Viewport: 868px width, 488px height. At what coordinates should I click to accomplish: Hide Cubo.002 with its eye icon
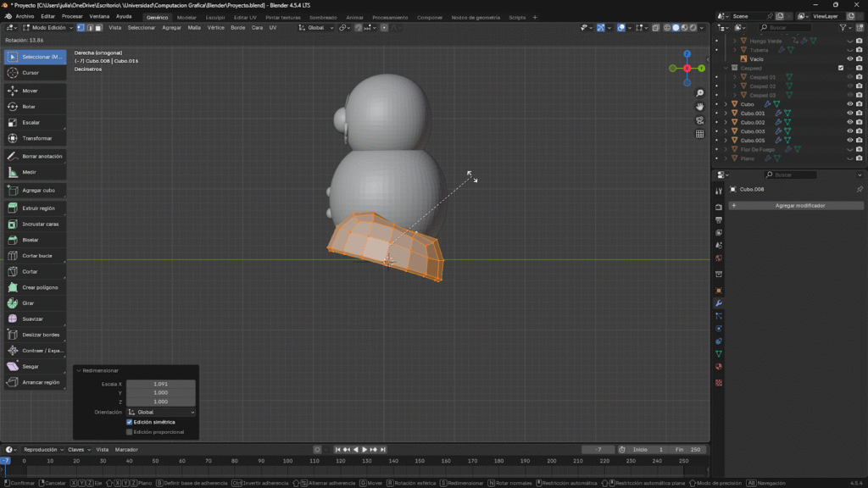(x=849, y=122)
